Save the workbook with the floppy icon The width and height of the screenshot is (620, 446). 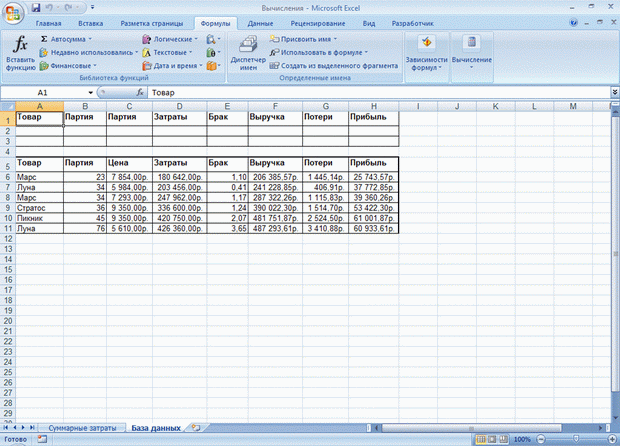point(36,8)
